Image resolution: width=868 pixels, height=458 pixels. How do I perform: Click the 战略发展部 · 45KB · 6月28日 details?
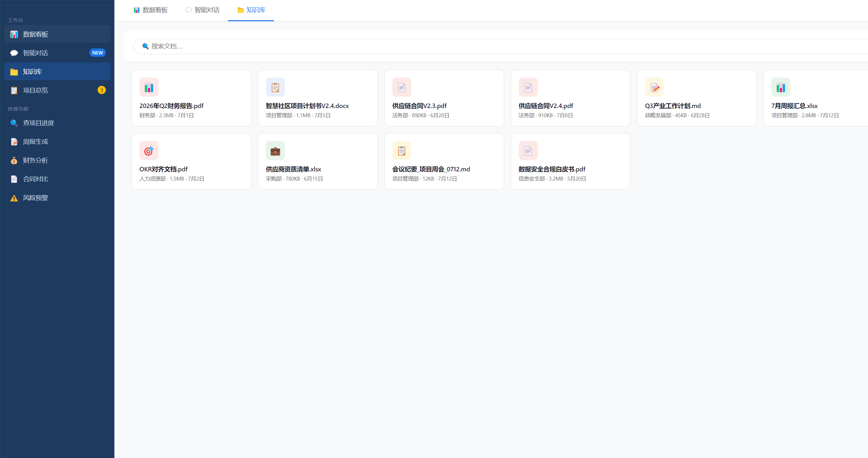677,116
